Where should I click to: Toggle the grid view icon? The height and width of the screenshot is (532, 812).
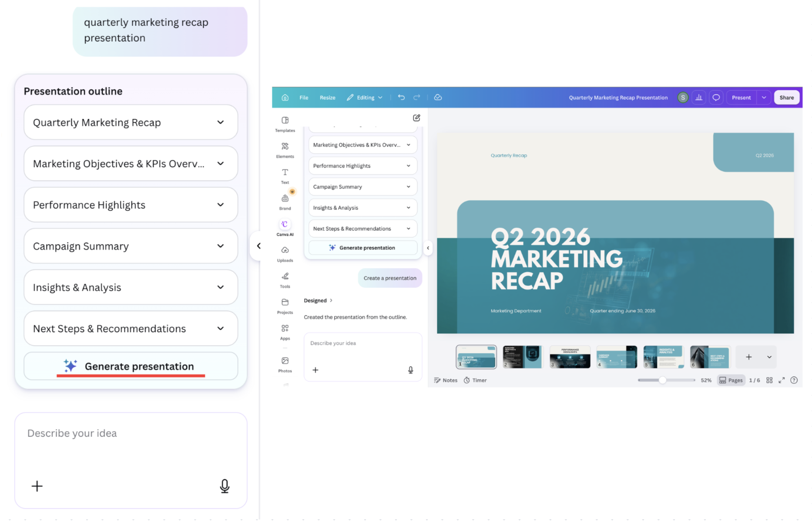769,380
